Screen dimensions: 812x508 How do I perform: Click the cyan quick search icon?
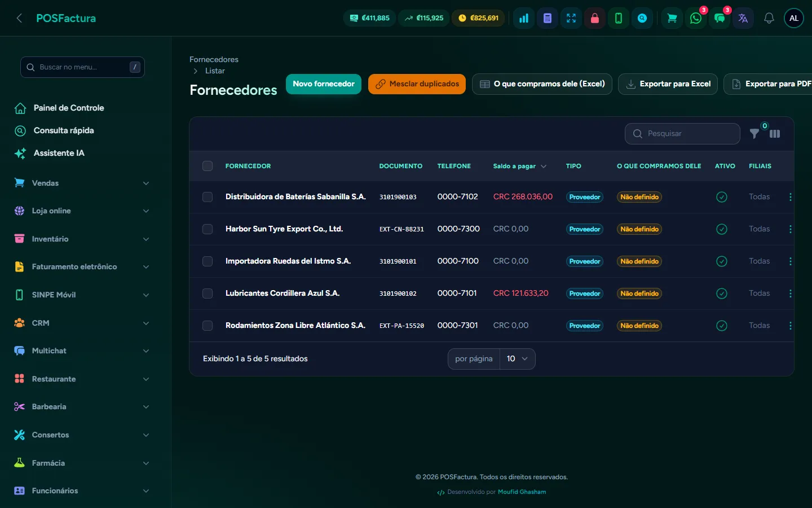tap(642, 18)
